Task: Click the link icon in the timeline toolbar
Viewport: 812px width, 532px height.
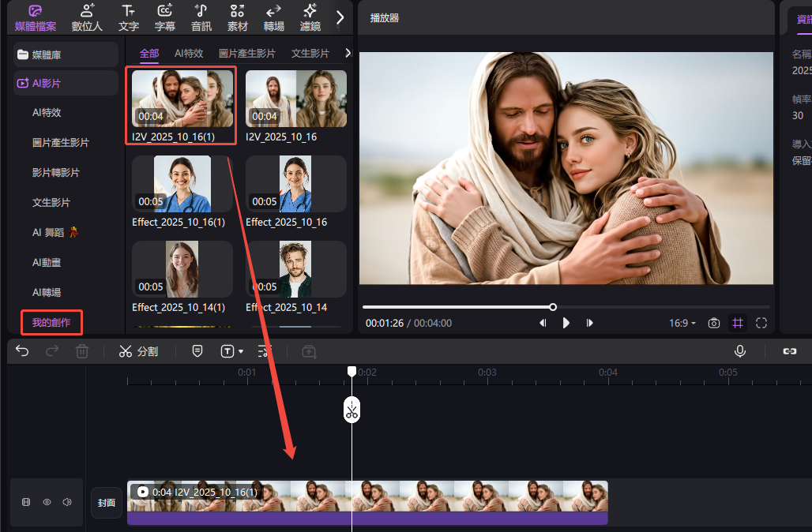Action: [x=789, y=351]
